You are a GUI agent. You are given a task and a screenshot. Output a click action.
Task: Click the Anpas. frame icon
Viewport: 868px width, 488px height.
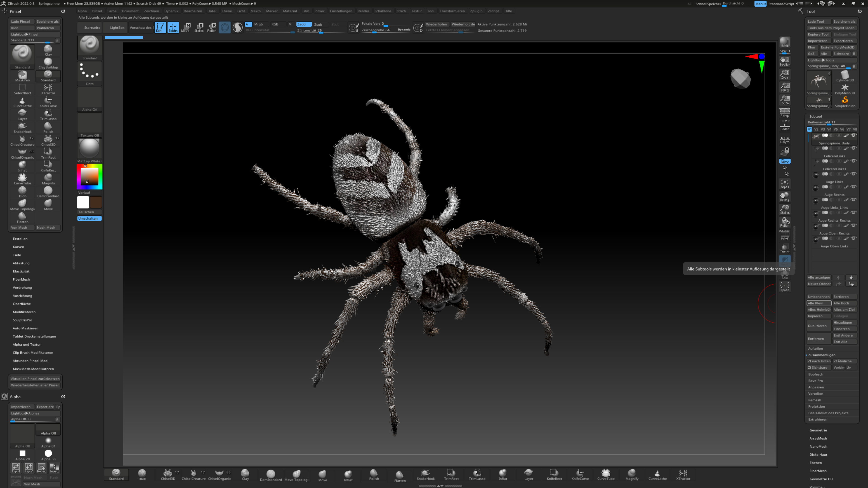pyautogui.click(x=784, y=184)
